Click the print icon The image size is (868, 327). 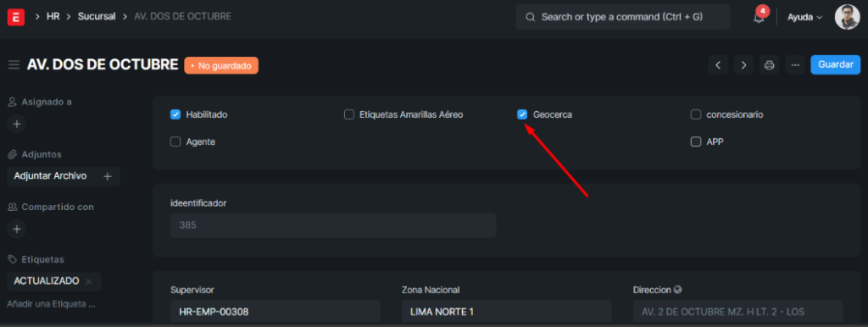pos(770,64)
